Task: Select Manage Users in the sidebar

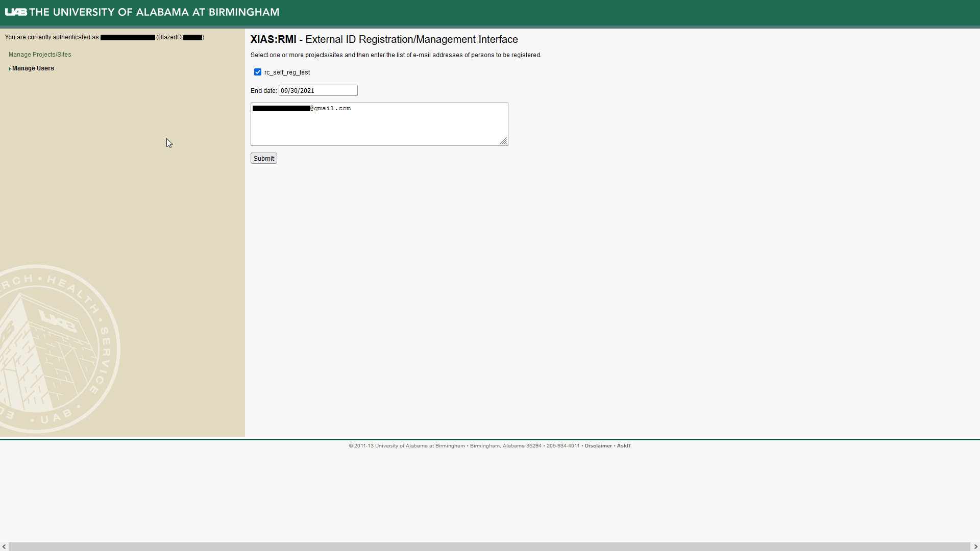Action: [x=33, y=68]
